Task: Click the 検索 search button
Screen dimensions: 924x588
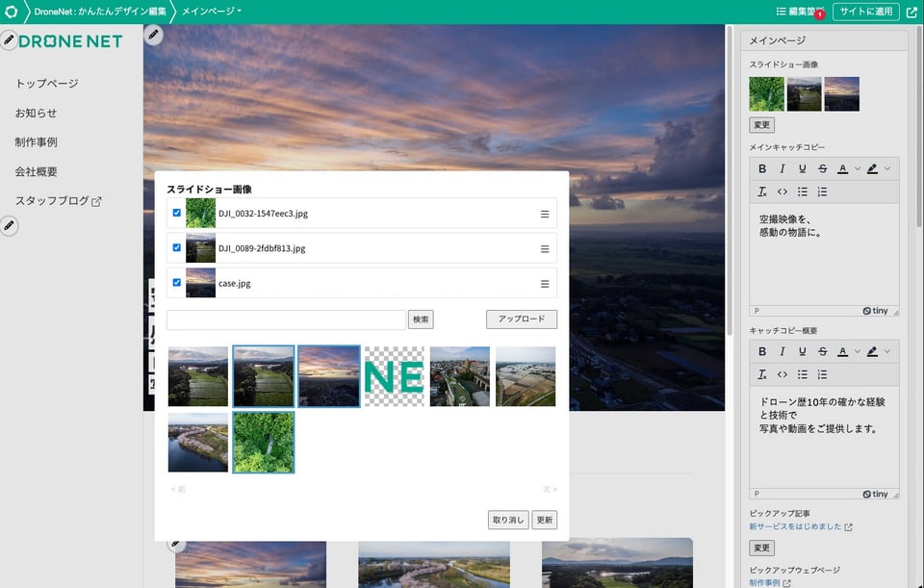Action: coord(421,320)
